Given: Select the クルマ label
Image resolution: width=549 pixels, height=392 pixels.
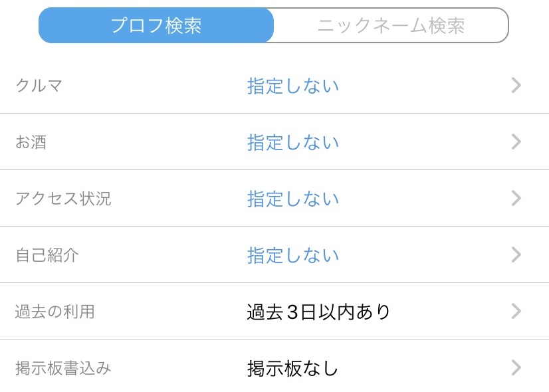Looking at the screenshot, I should pos(39,86).
